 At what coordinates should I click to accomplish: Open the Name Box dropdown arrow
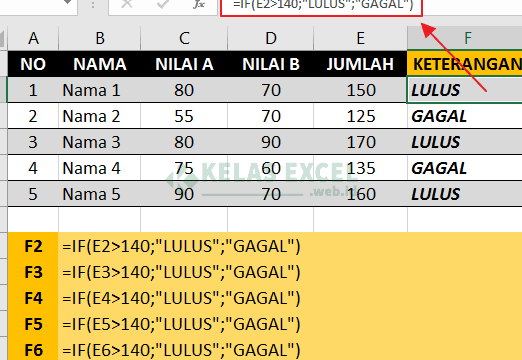click(68, 2)
